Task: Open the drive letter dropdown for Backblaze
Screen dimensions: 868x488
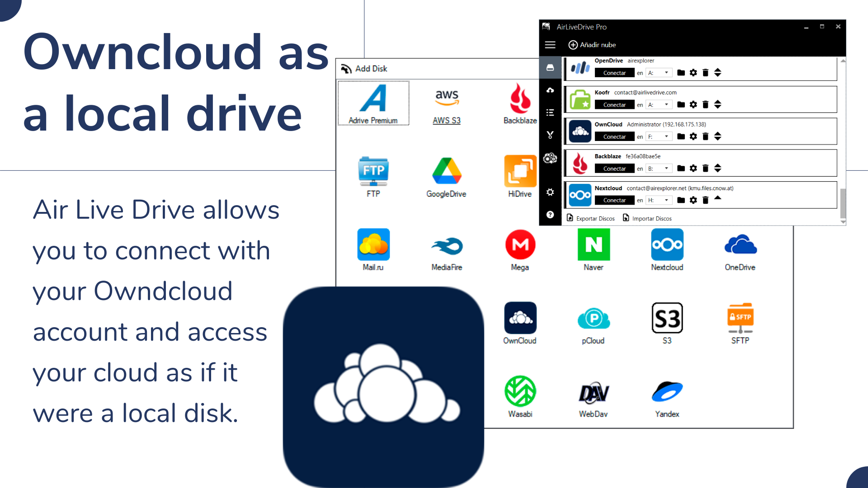Action: (x=666, y=168)
